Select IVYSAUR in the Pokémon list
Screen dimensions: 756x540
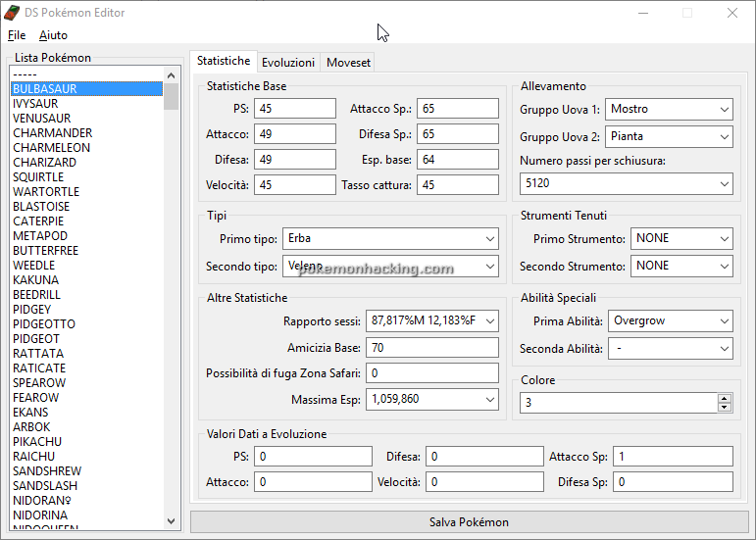point(87,104)
